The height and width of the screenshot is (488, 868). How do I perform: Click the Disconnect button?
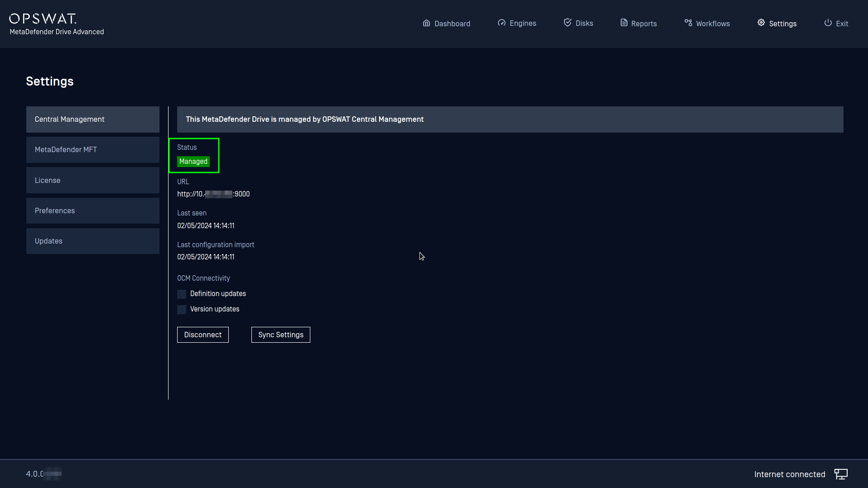point(203,335)
